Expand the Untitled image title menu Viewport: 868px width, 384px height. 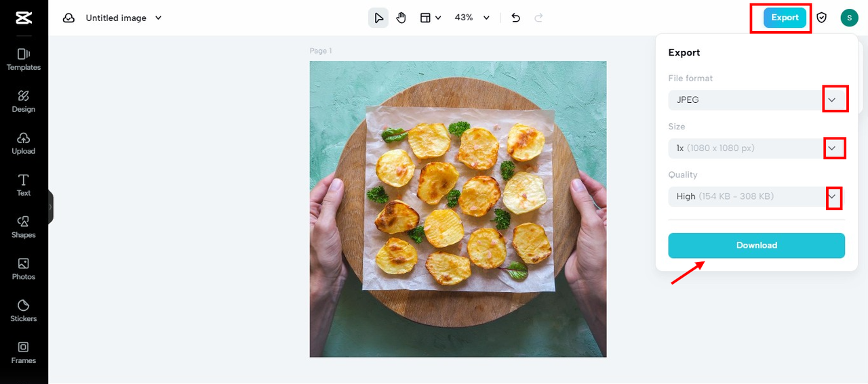point(159,18)
